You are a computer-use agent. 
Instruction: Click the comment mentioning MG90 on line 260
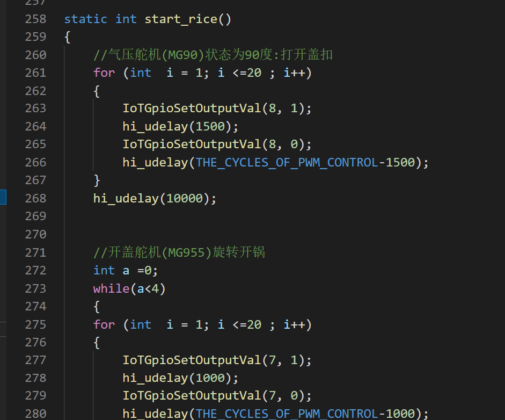213,55
